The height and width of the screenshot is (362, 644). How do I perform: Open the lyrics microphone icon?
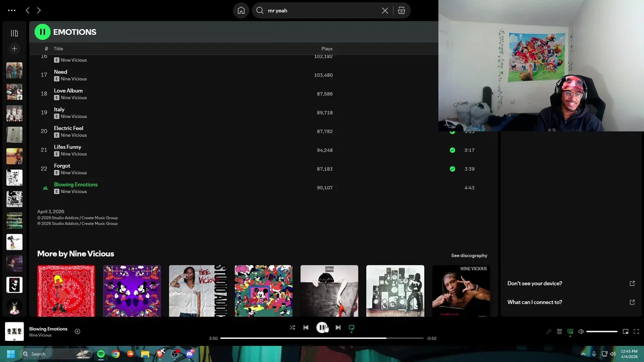[549, 332]
